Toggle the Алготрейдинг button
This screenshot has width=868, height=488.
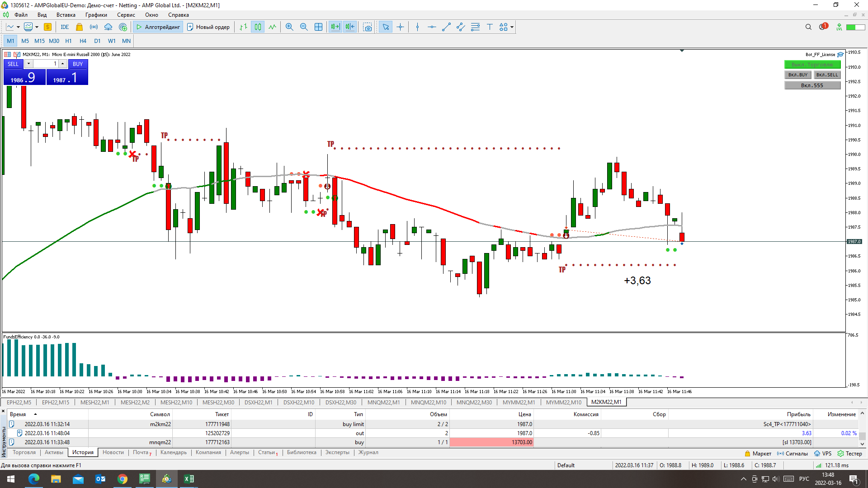point(158,27)
